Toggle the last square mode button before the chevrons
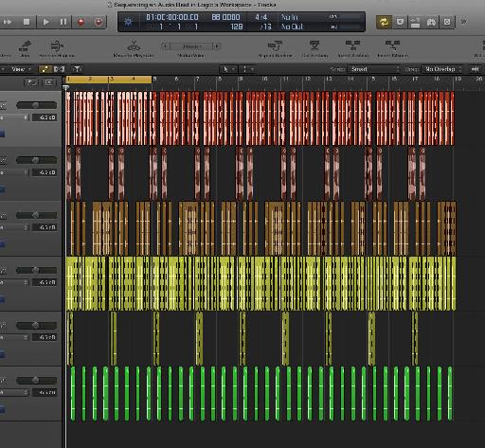 [447, 22]
